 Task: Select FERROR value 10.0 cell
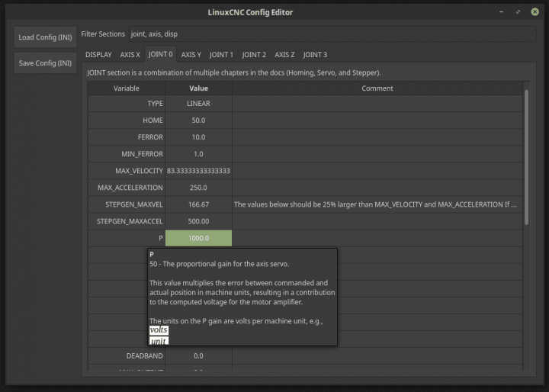(198, 137)
